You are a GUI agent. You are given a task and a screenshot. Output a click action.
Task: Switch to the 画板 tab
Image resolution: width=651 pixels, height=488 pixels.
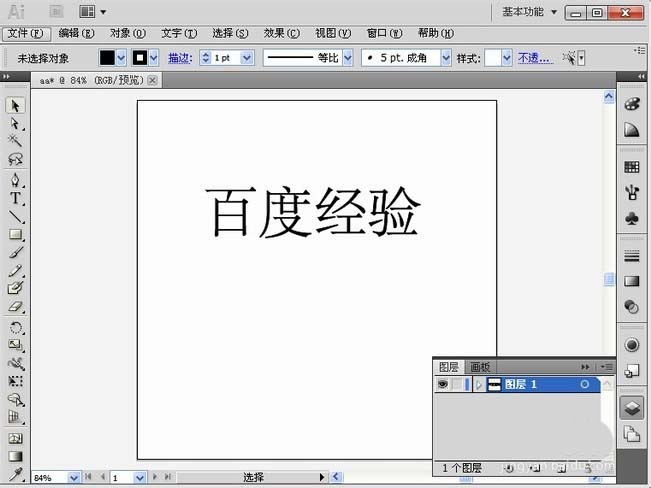click(480, 367)
